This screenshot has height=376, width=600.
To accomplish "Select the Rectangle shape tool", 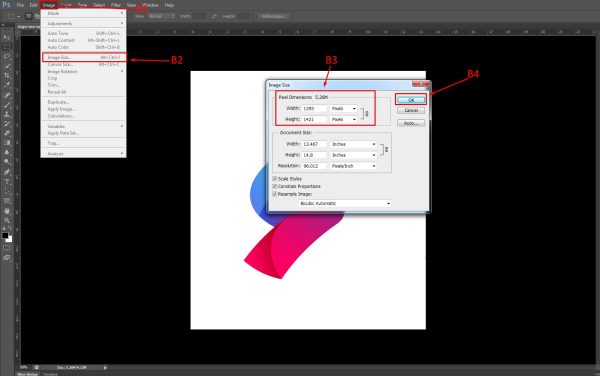I will pos(7,201).
